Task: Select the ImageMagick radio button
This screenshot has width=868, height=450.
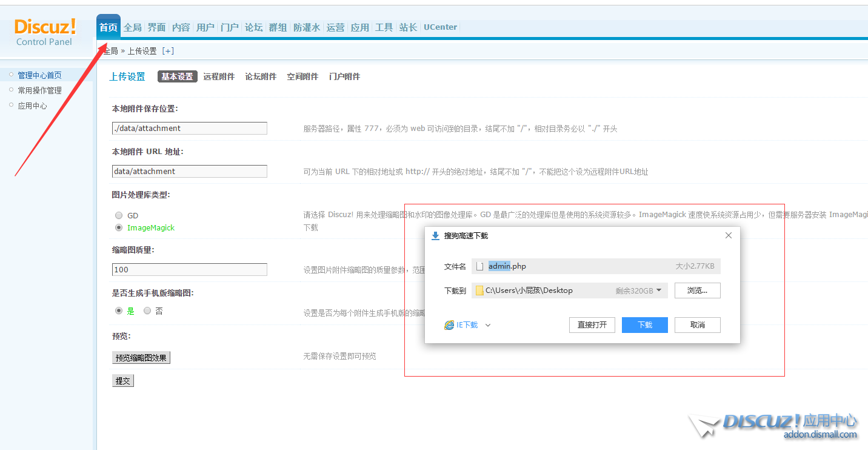Action: [x=119, y=227]
